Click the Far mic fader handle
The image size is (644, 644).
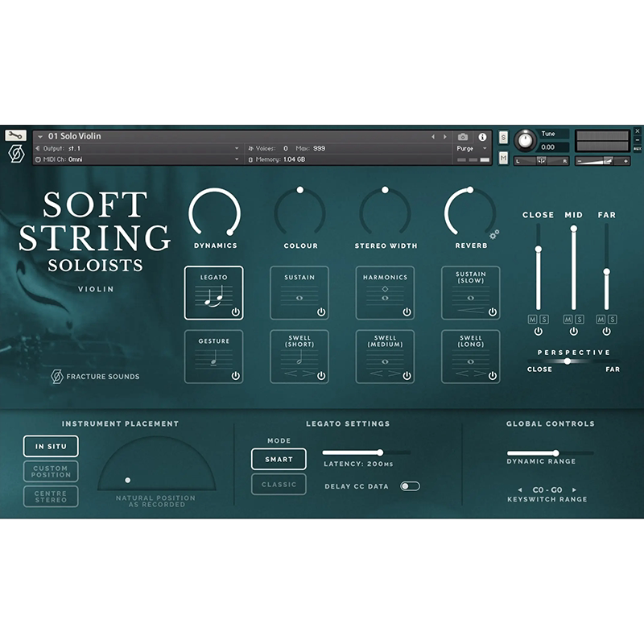tap(607, 271)
